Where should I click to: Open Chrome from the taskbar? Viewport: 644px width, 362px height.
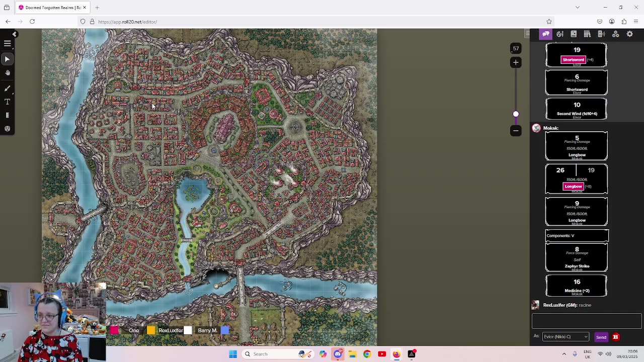(x=367, y=354)
